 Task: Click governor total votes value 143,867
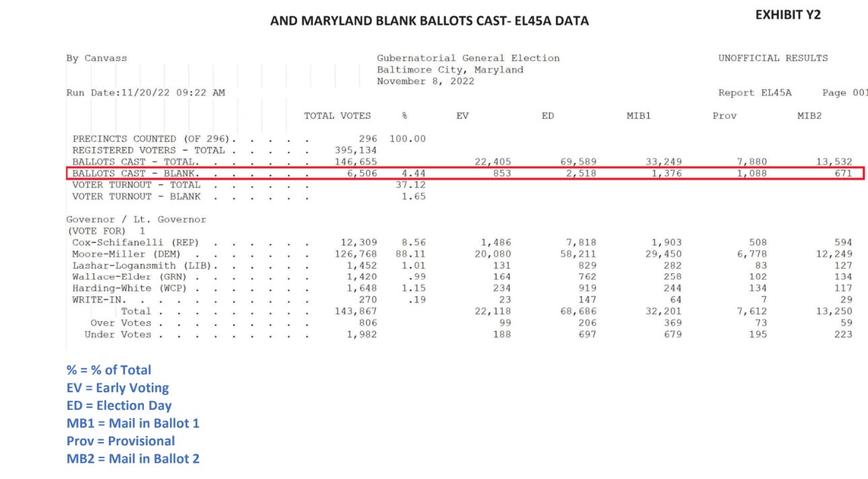pos(356,312)
